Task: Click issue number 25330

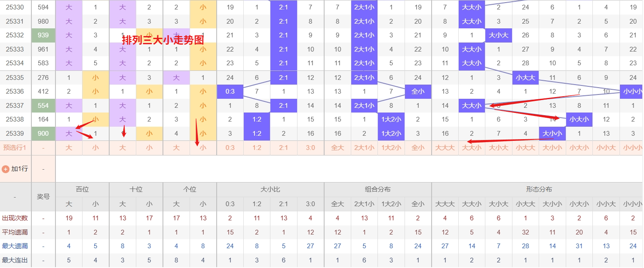Action: click(x=15, y=7)
